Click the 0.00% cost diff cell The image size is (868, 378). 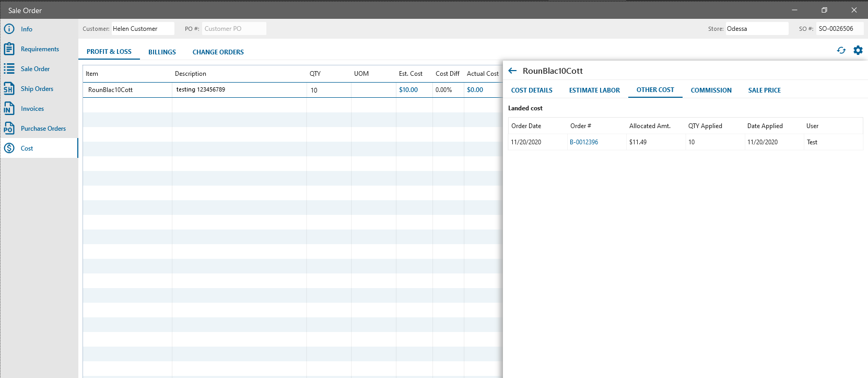448,90
